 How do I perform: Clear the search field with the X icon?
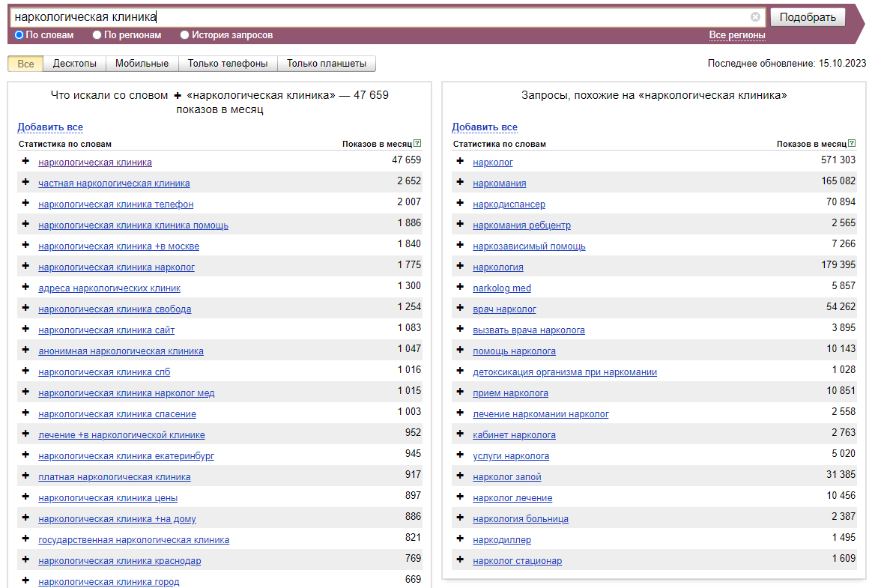tap(755, 17)
